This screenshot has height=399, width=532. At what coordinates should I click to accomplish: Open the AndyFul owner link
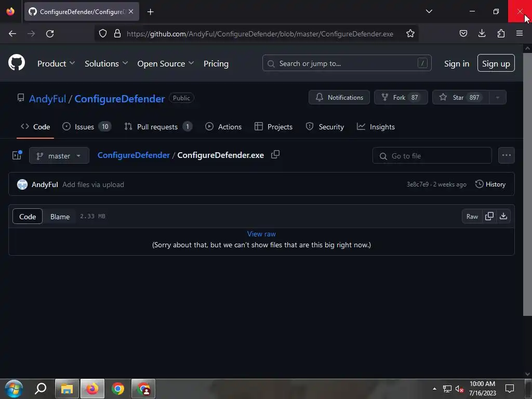click(47, 99)
